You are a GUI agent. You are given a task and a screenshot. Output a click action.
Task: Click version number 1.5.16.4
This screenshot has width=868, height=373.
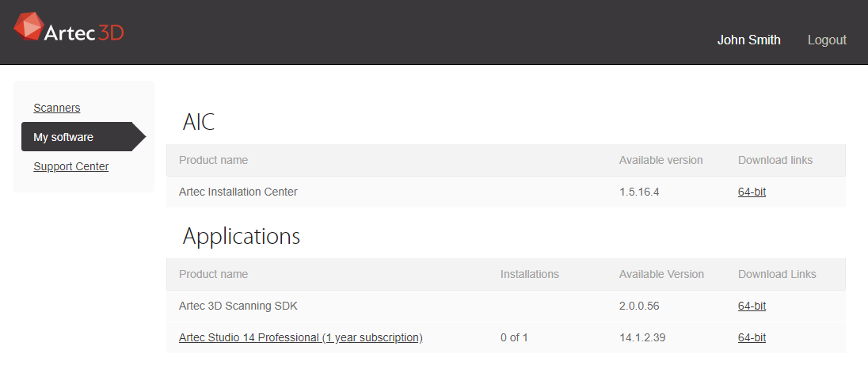coord(639,192)
